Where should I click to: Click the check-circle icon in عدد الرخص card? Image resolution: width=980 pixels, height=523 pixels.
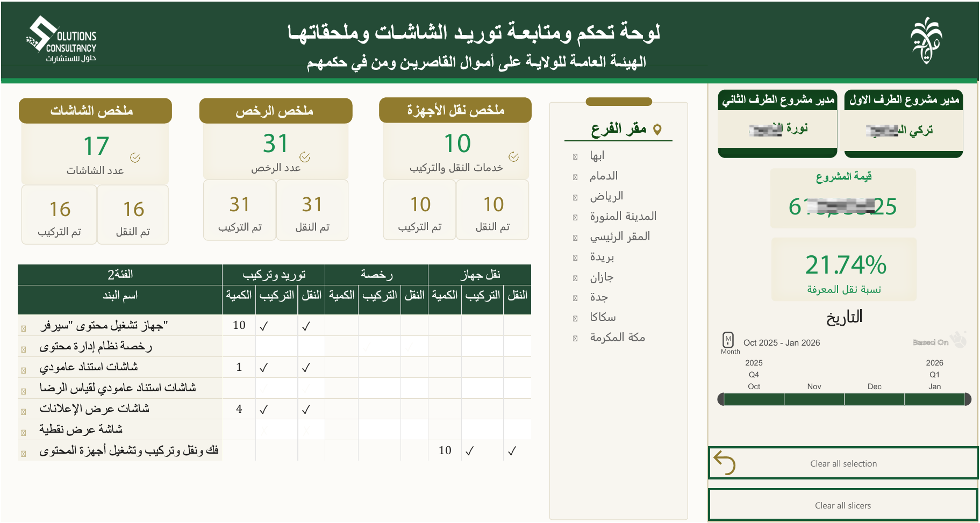click(x=305, y=157)
